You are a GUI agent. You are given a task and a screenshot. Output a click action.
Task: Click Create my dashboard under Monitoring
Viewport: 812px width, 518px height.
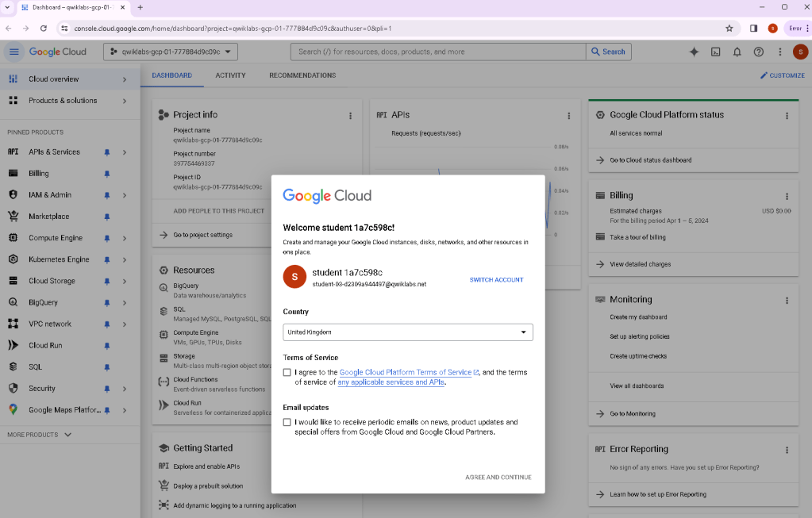pyautogui.click(x=638, y=317)
